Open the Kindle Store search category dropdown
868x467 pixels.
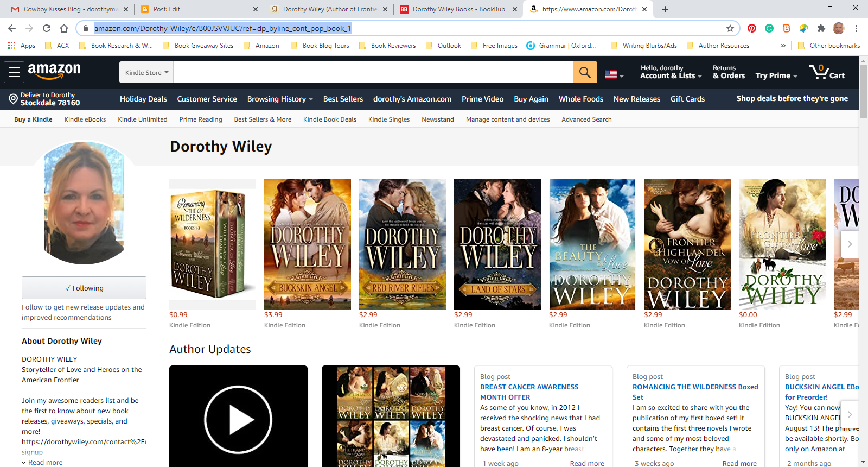146,72
